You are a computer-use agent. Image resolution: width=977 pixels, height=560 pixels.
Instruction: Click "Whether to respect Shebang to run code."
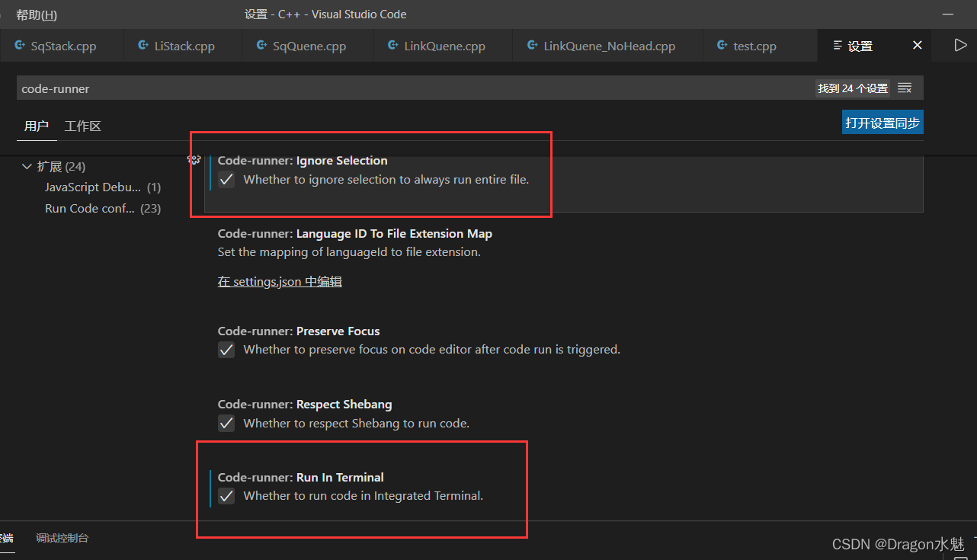(357, 423)
